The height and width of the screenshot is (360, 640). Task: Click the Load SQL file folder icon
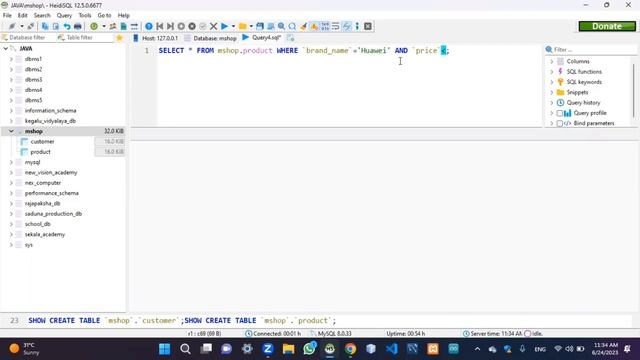pyautogui.click(x=243, y=27)
